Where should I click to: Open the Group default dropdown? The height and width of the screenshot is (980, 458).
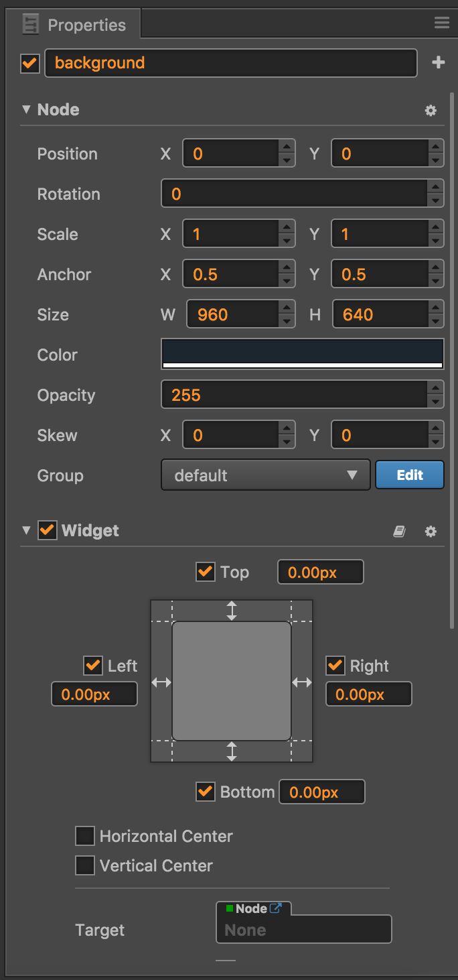pos(266,475)
